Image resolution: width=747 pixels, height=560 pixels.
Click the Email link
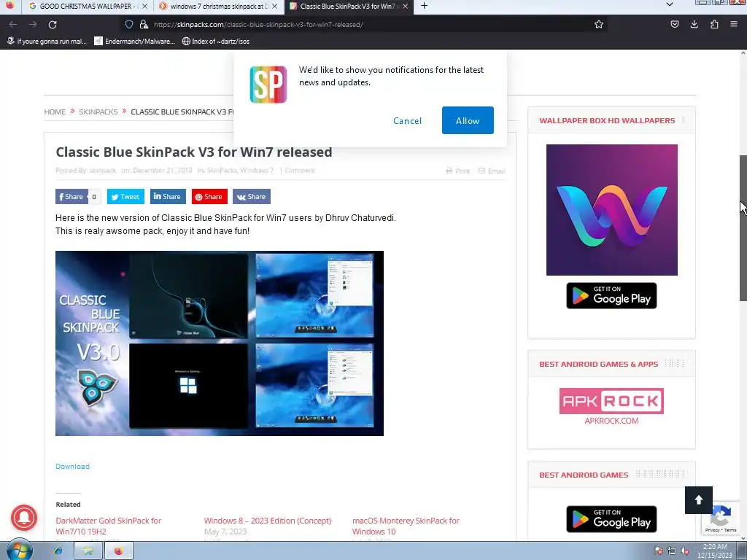coord(492,171)
